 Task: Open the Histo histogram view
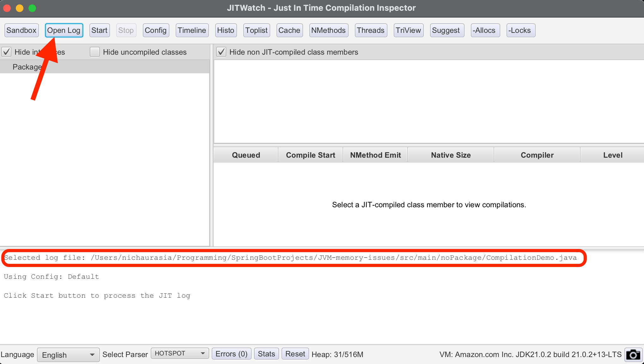[226, 30]
